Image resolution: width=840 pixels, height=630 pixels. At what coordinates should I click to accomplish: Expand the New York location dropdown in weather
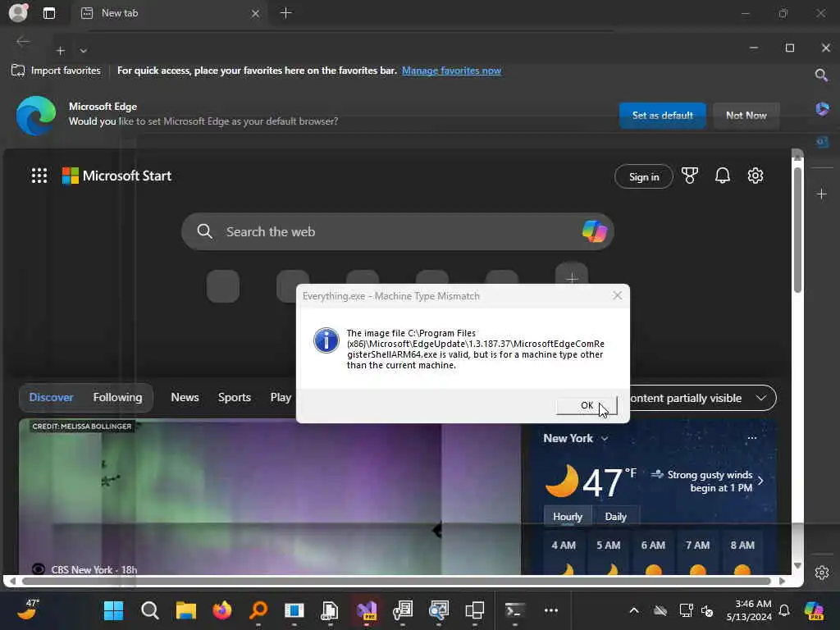(x=605, y=438)
